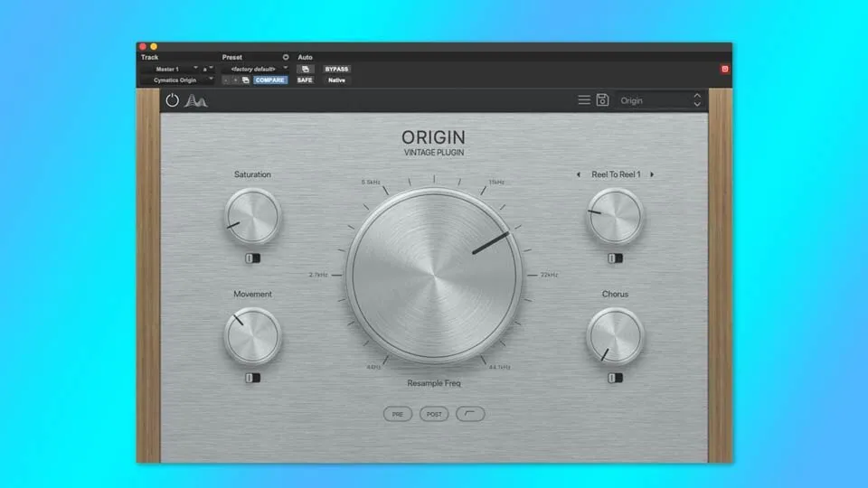
Task: Toggle the COMPARE button
Action: tap(270, 80)
